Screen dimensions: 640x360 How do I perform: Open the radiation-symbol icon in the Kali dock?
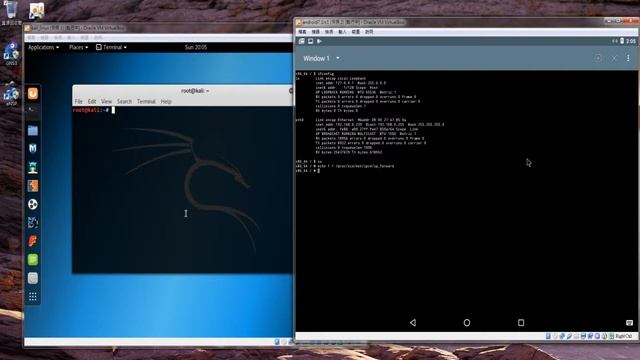pyautogui.click(x=33, y=204)
